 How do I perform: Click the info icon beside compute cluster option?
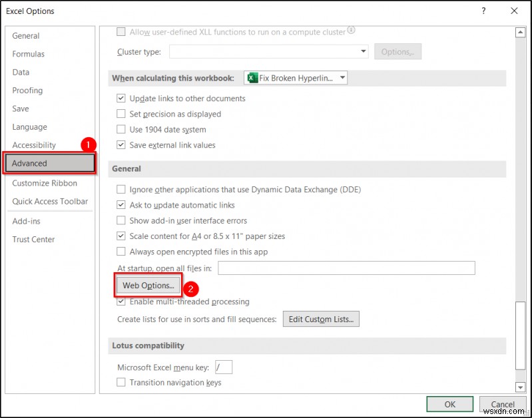351,30
